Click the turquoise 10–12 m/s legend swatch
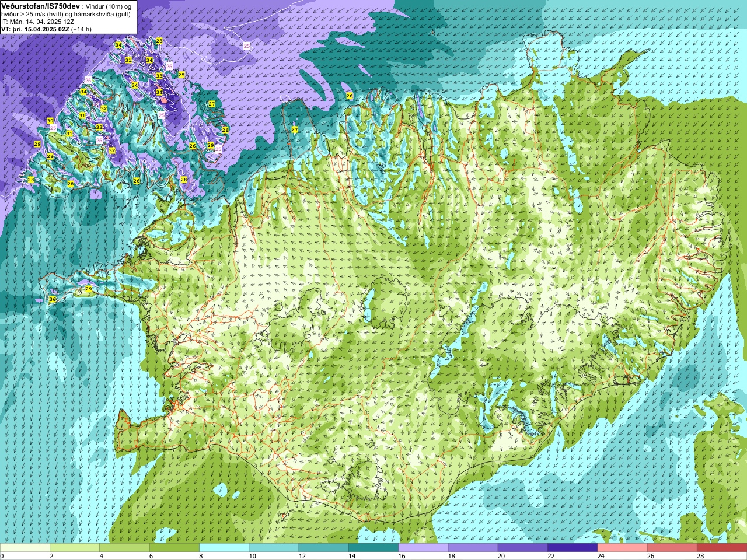Viewport: 747px width, 560px height. 274,548
